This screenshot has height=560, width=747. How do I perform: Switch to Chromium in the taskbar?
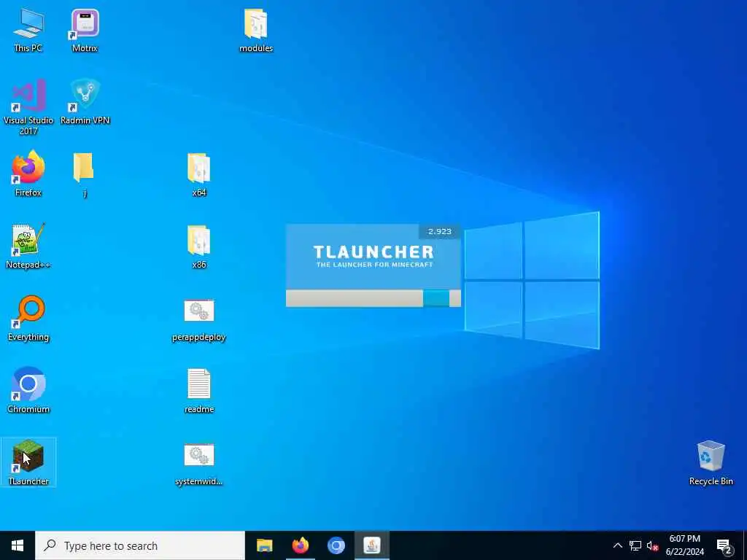[336, 545]
